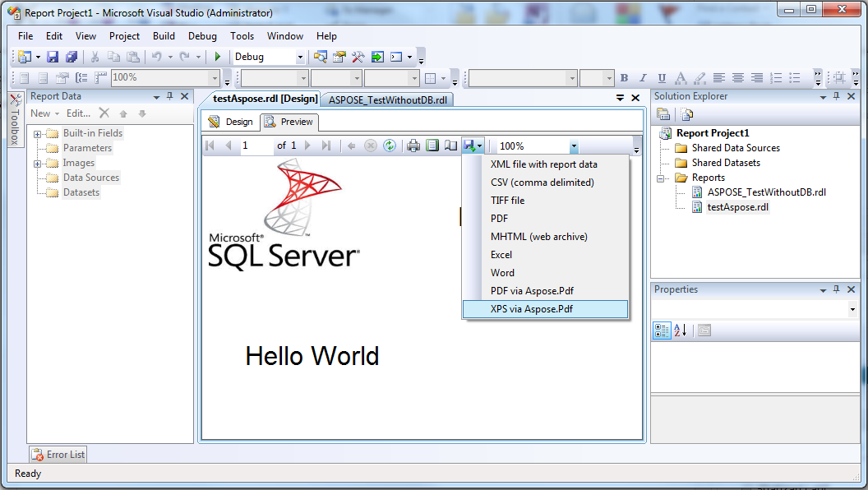Choose XPS via Aspose.Pdf export option
Screen dimensions: 868x490
tap(545, 309)
